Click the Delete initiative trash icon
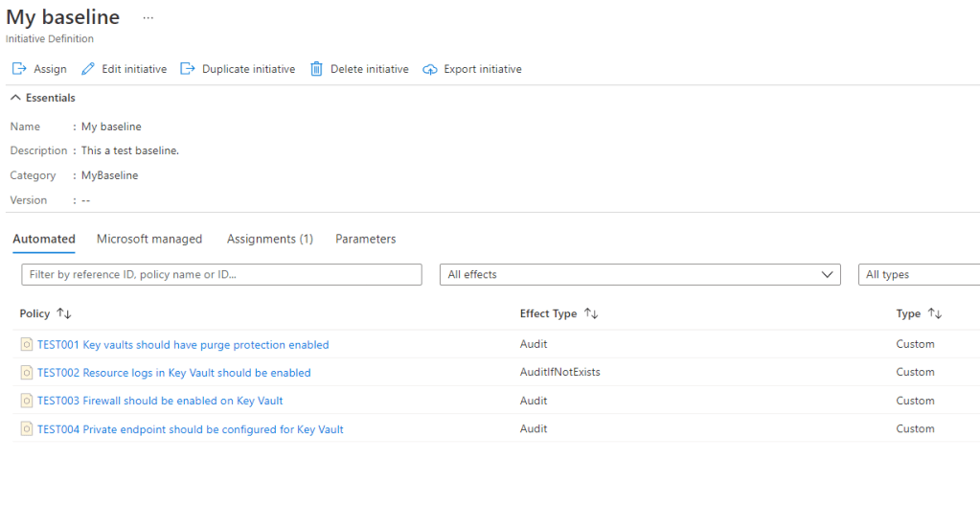Viewport: 980px width, 506px height. pyautogui.click(x=316, y=69)
